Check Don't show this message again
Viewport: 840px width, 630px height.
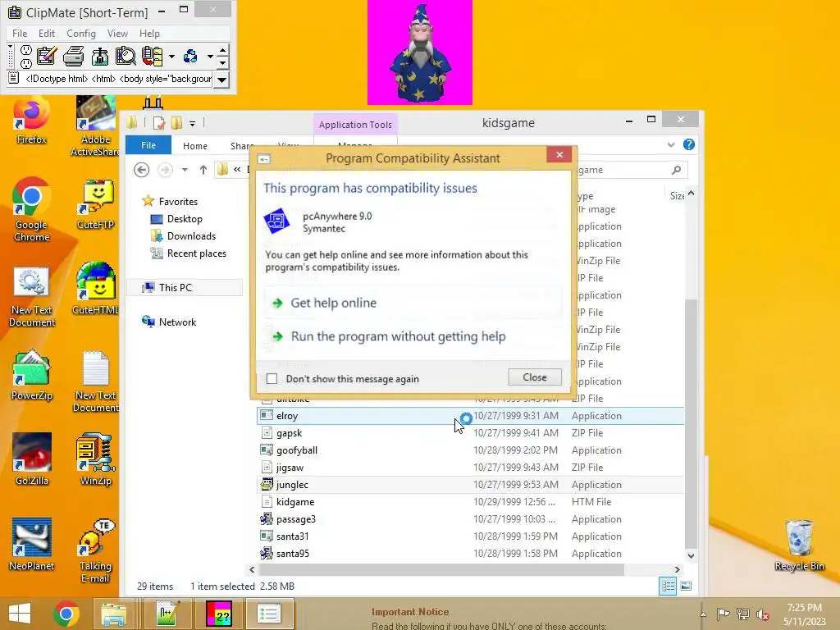pos(272,379)
